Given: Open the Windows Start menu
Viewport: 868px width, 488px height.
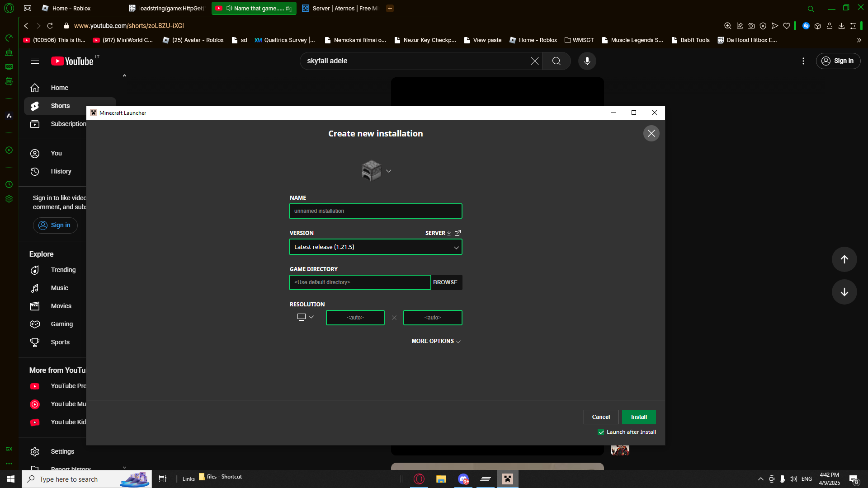Looking at the screenshot, I should coord(11,479).
